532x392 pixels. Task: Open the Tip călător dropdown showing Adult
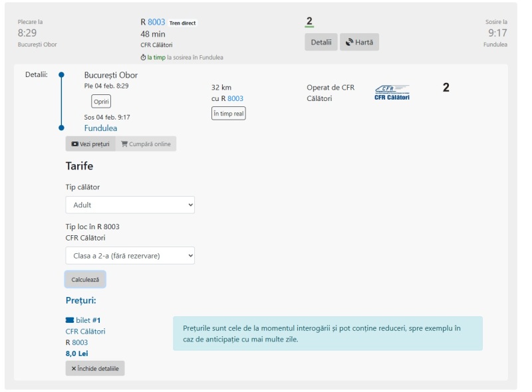130,205
